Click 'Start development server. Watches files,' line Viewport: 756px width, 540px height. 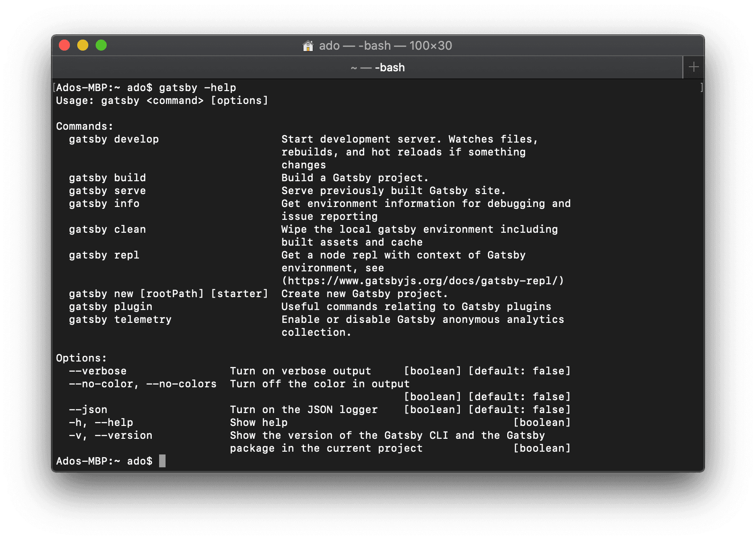(x=410, y=139)
